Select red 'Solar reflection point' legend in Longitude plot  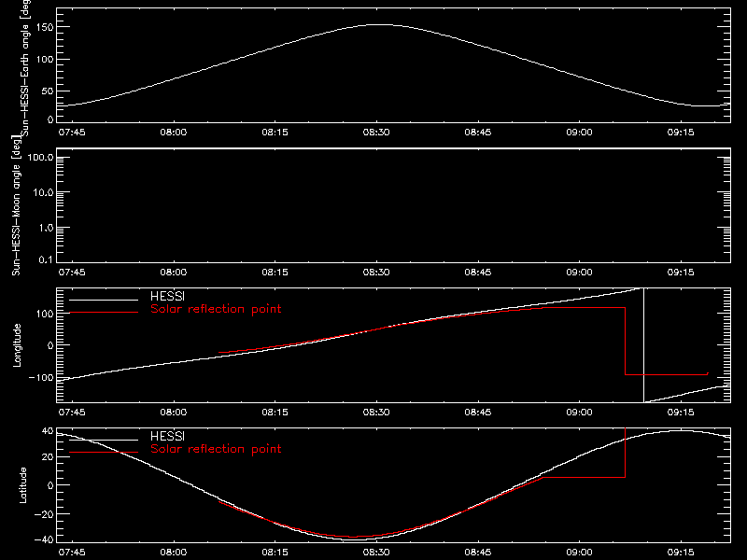click(x=216, y=309)
